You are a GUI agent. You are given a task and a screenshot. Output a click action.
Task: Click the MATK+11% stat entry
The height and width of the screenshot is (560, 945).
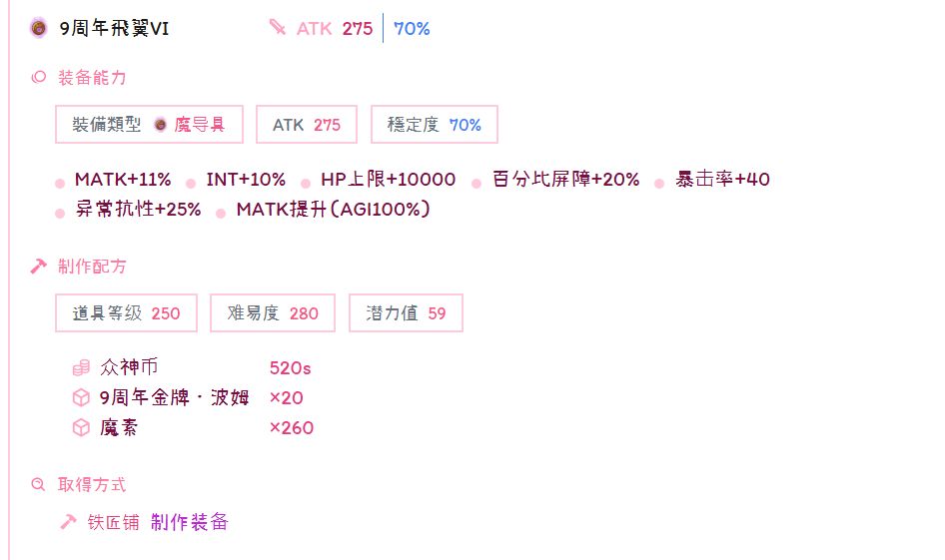tap(122, 180)
